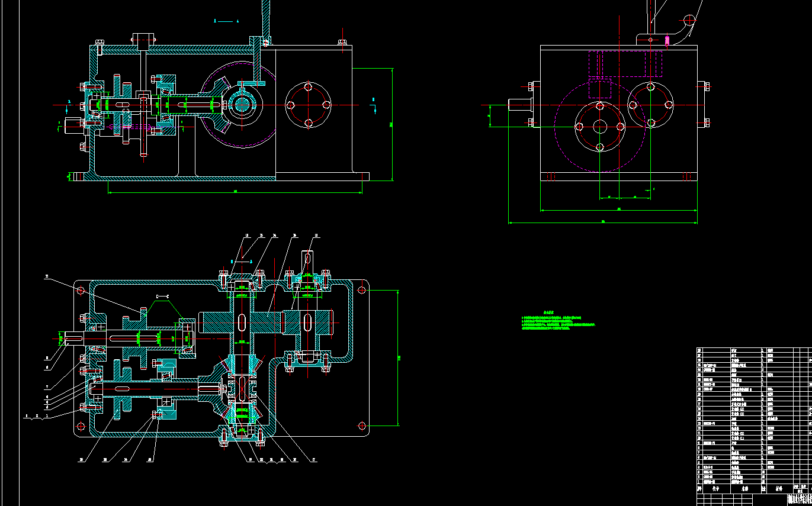This screenshot has width=812, height=506.
Task: Select the green vertical dimension right of the plan view
Action: pyautogui.click(x=398, y=358)
